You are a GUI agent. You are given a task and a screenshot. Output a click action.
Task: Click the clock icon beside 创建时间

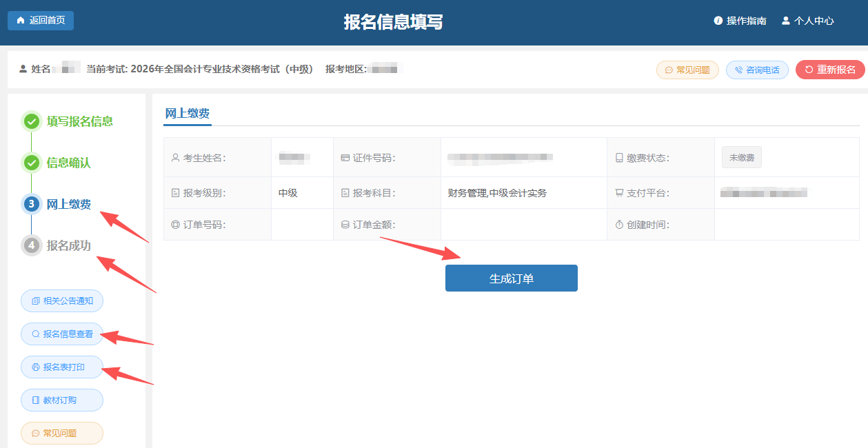tap(619, 225)
